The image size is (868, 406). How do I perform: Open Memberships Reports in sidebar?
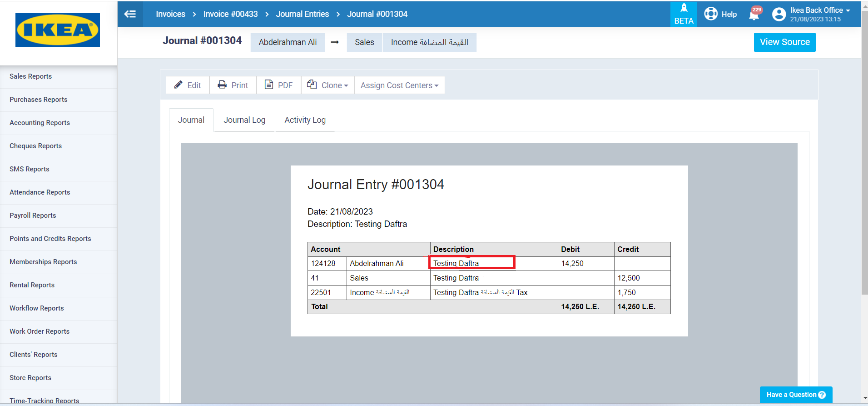click(59, 262)
